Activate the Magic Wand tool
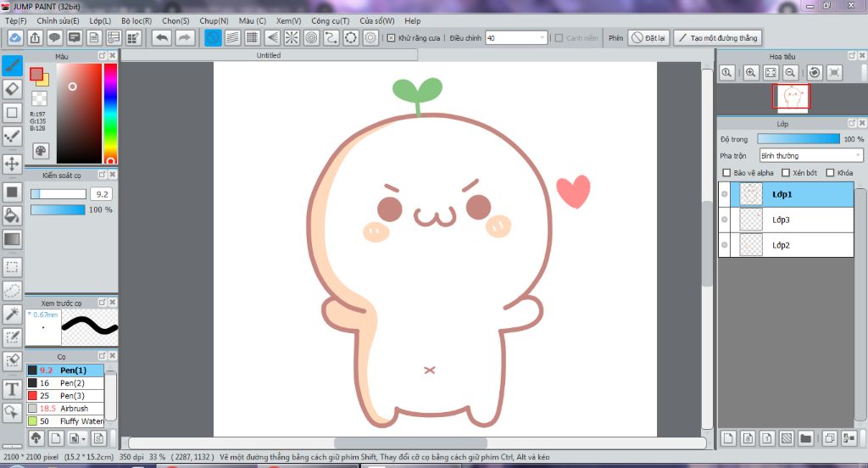Screen dimensions: 868x468 click(x=12, y=314)
